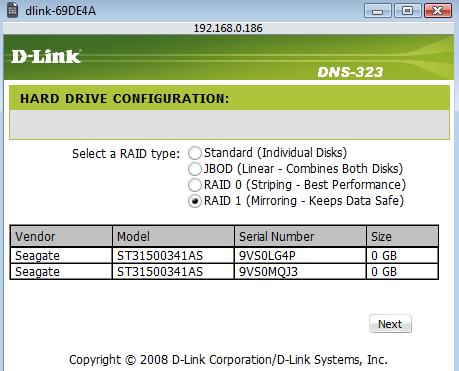
Task: Click the Size column header
Action: coord(402,236)
